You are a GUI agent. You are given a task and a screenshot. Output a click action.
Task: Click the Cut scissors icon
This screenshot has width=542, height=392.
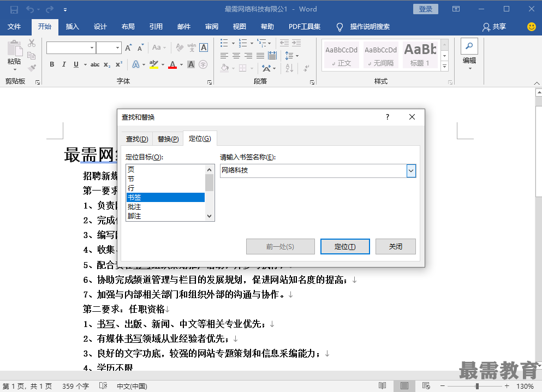32,43
